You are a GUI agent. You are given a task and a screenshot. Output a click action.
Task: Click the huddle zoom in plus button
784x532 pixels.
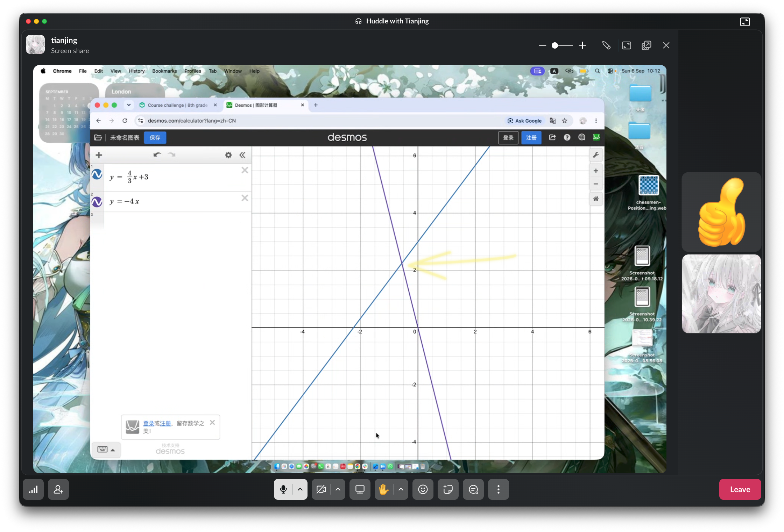582,45
